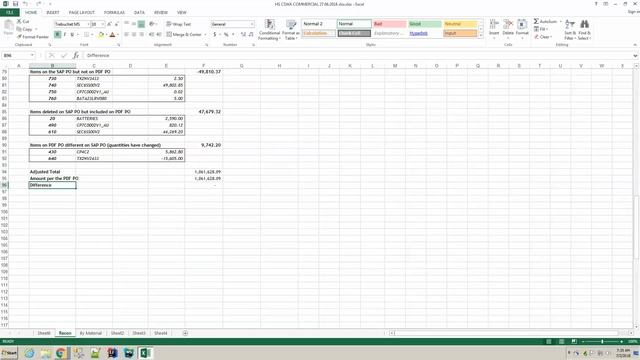The width and height of the screenshot is (640, 360).
Task: Toggle Align Right horizontal alignment
Action: click(141, 35)
